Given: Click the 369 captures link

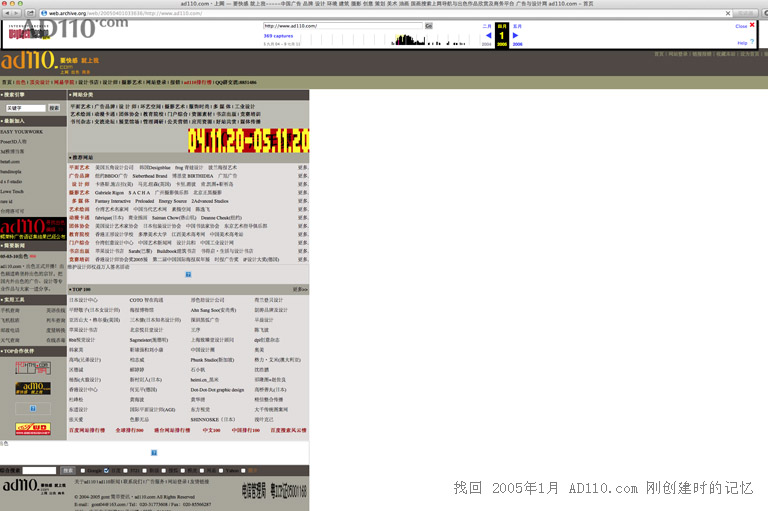Looking at the screenshot, I should pos(278,36).
